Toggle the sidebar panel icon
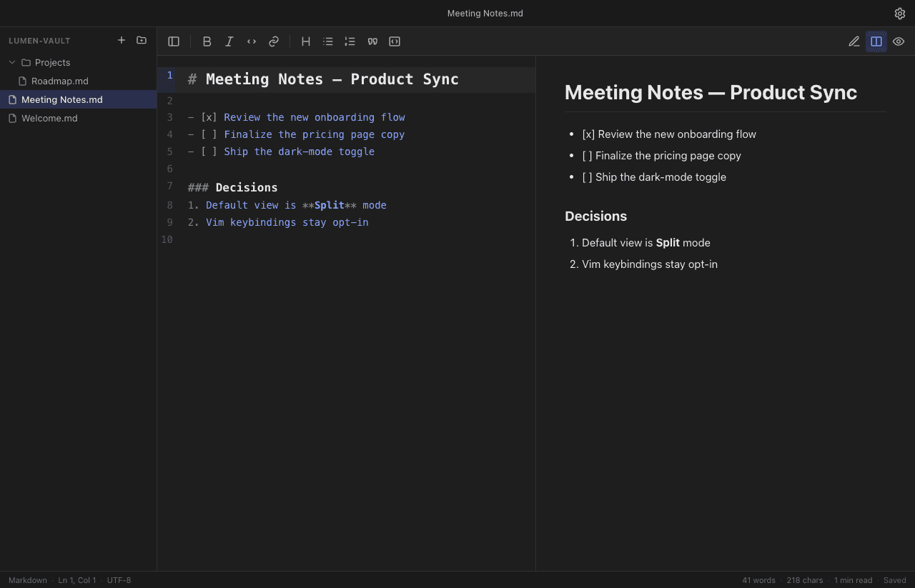This screenshot has width=915, height=588. click(x=174, y=41)
